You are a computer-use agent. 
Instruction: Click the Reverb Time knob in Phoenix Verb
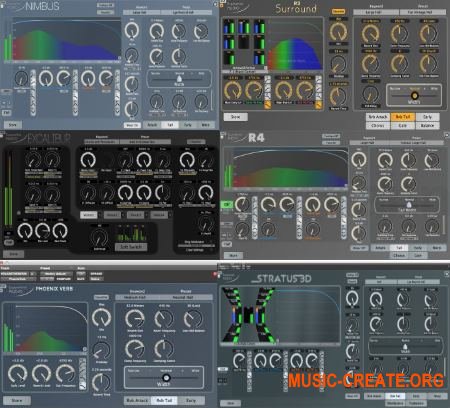click(102, 382)
